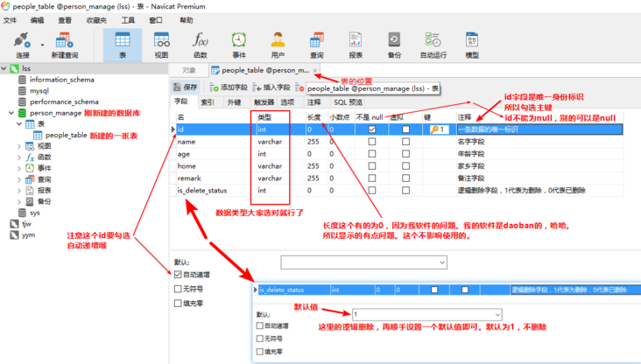
Task: Open the 连接 connection tool
Action: pyautogui.click(x=23, y=45)
